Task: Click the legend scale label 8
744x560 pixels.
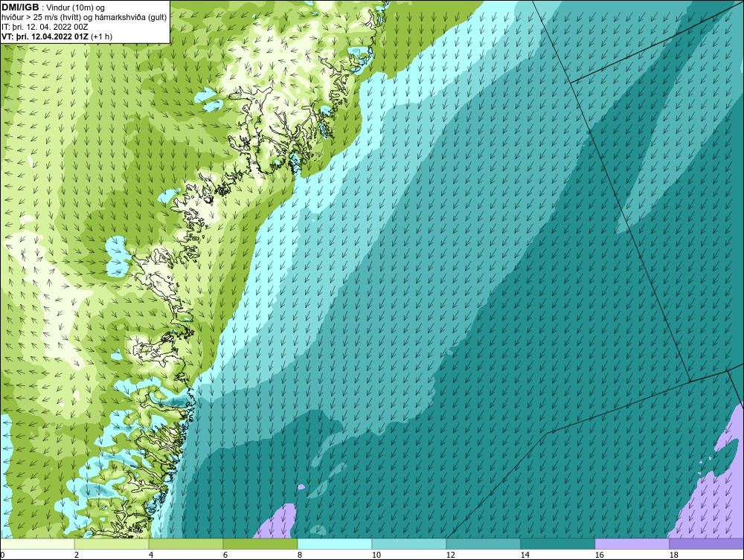Action: 300,555
